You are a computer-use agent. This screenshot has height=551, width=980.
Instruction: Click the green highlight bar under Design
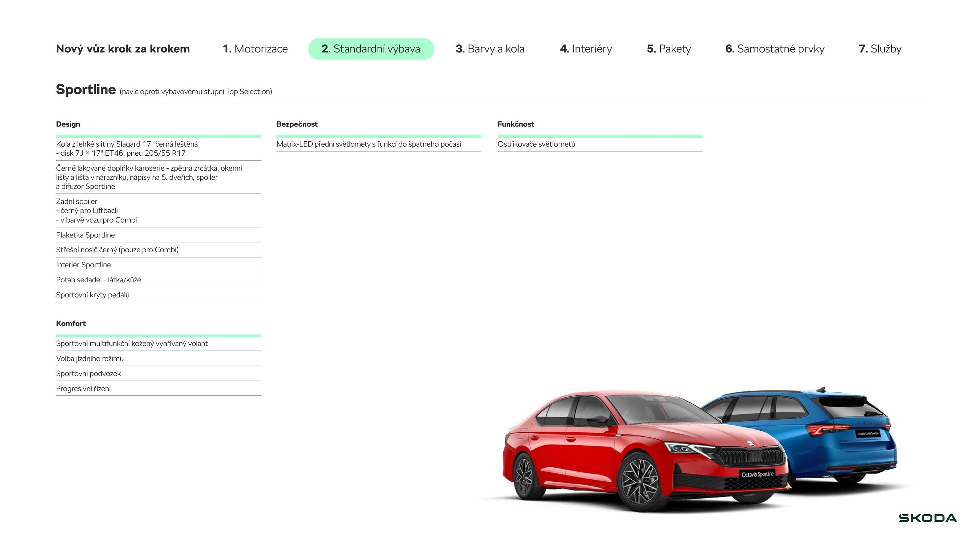point(158,136)
